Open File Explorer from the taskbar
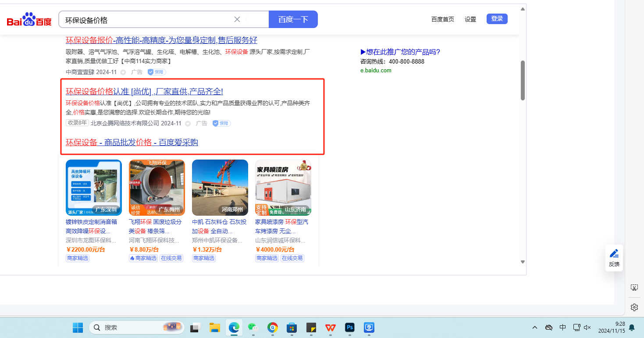The height and width of the screenshot is (338, 644). click(214, 327)
